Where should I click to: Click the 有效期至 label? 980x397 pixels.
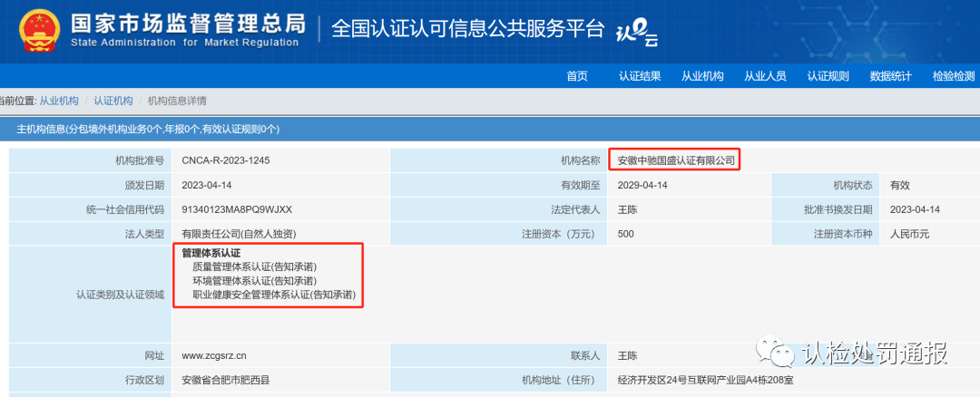pos(581,185)
